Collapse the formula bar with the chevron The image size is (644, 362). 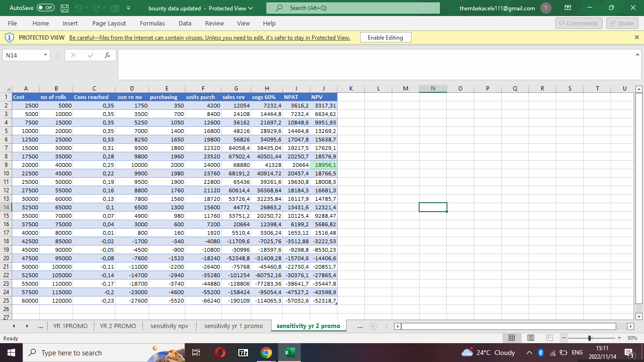pyautogui.click(x=638, y=55)
